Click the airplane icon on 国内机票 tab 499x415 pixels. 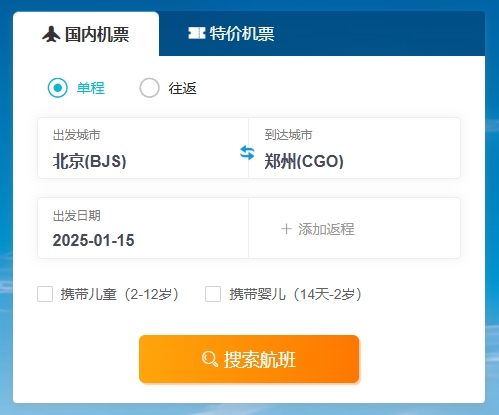(x=51, y=34)
